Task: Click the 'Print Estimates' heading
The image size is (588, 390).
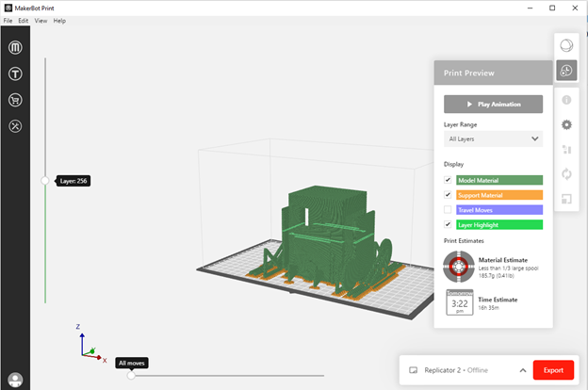Action: (464, 241)
